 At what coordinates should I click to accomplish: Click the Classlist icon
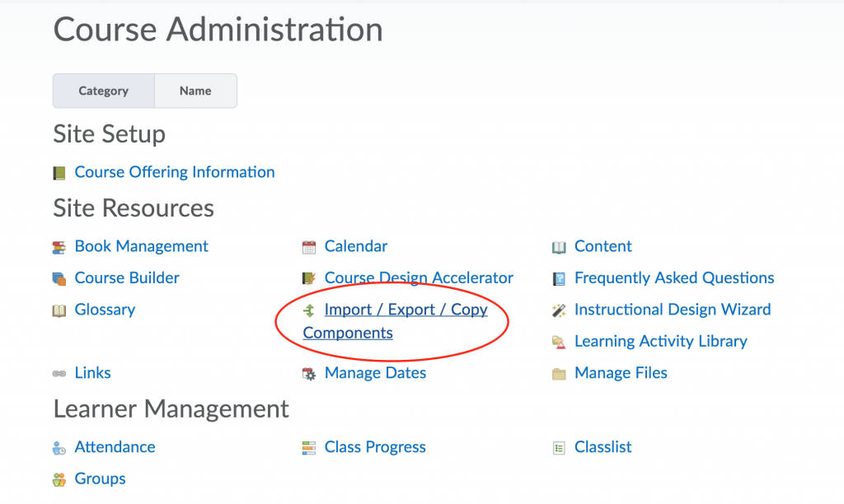(x=558, y=447)
